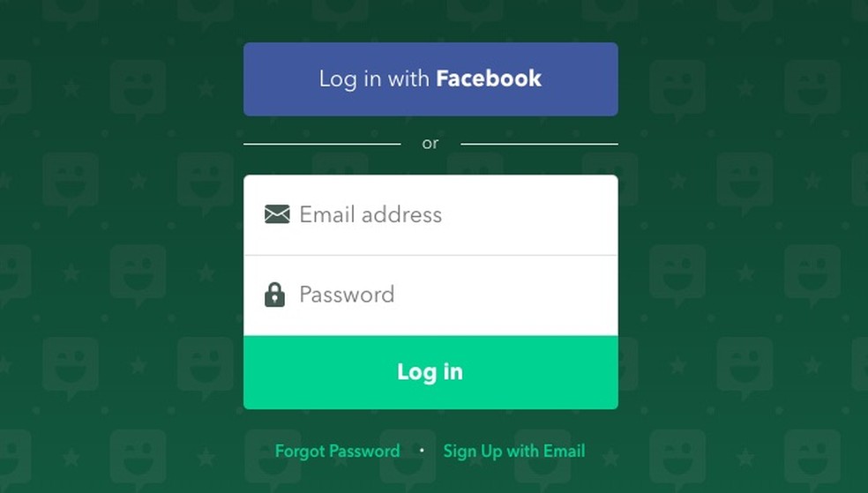
Task: Click the 'or' divider text
Action: click(x=430, y=144)
